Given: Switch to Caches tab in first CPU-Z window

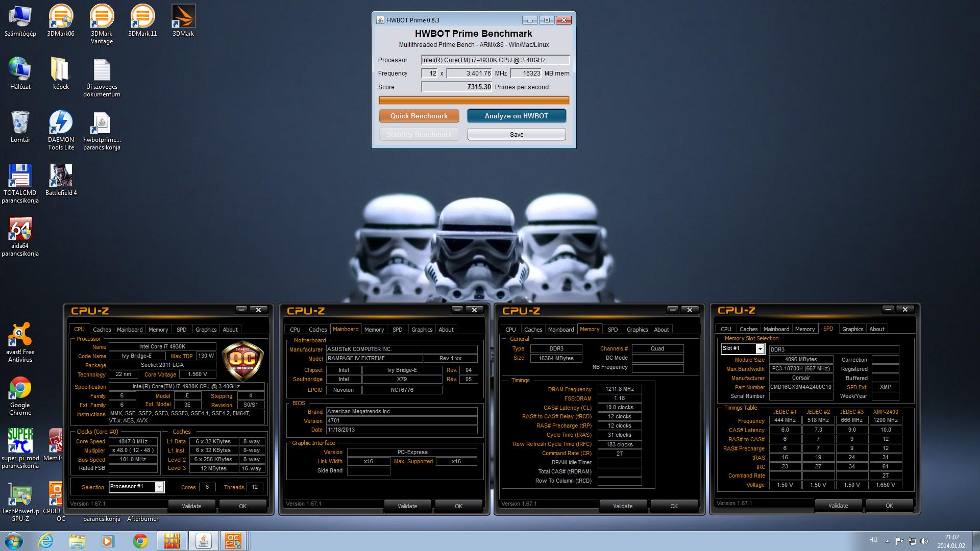Looking at the screenshot, I should click(102, 330).
